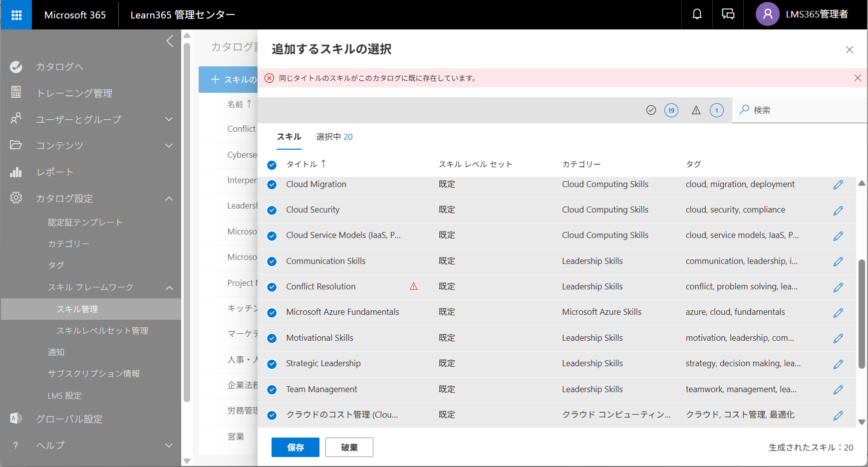Edit Team Management with pencil icon
This screenshot has width=868, height=467.
tap(838, 390)
